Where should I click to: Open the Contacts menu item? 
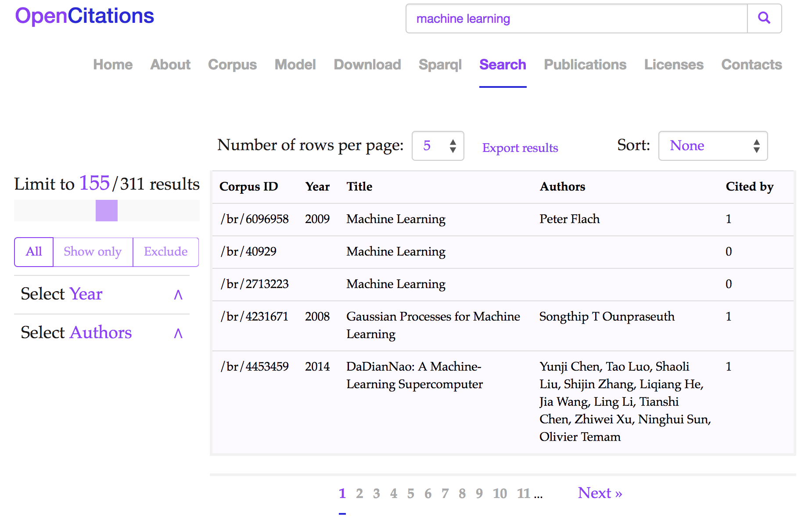(x=751, y=65)
